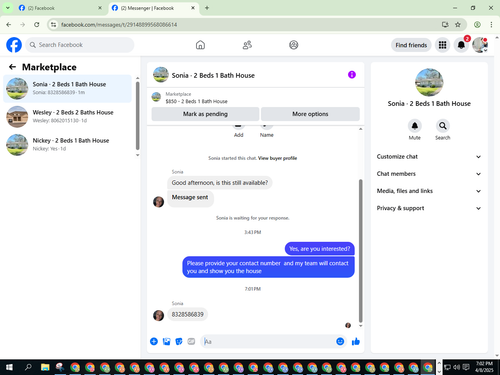
Task: Click the Search Facebook input field
Action: [x=80, y=45]
